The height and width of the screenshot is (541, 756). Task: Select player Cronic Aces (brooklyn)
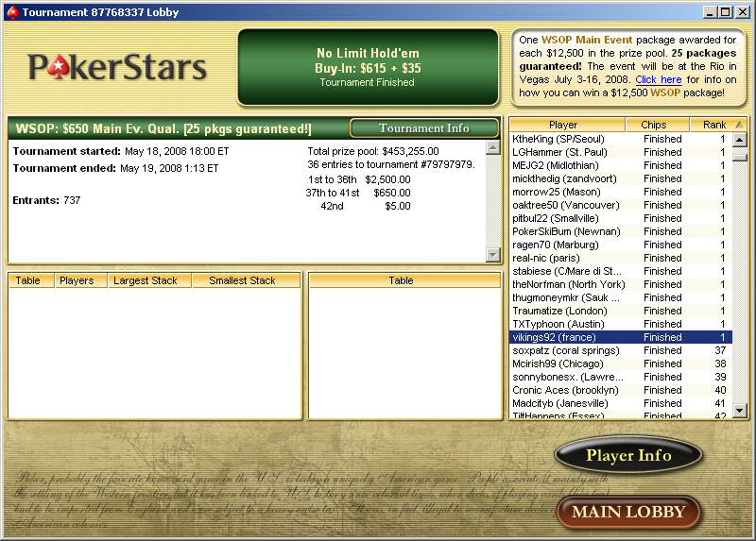click(x=565, y=390)
